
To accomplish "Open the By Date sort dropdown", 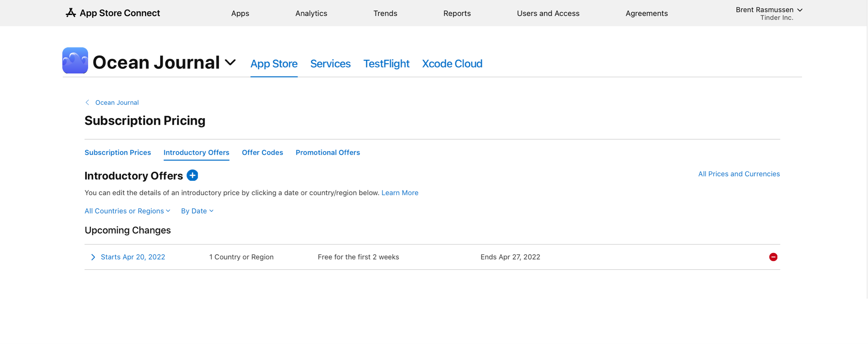I will tap(197, 211).
